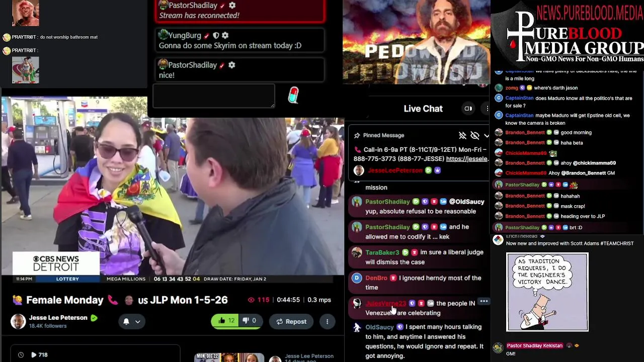This screenshot has width=644, height=362.
Task: Click the 18.4K followers count
Action: [48, 326]
